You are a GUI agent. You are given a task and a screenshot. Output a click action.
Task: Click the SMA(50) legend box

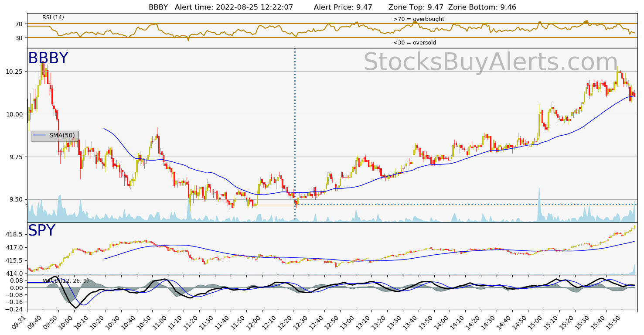tap(55, 136)
